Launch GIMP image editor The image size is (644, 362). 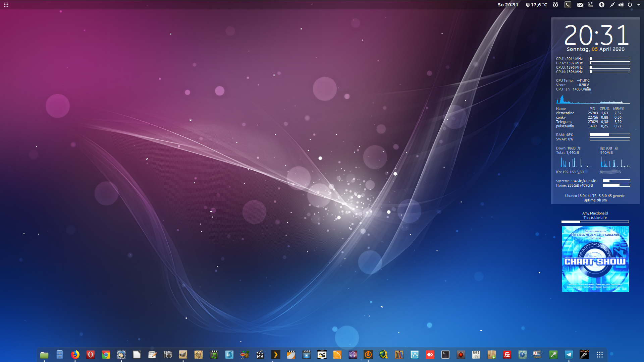point(183,355)
